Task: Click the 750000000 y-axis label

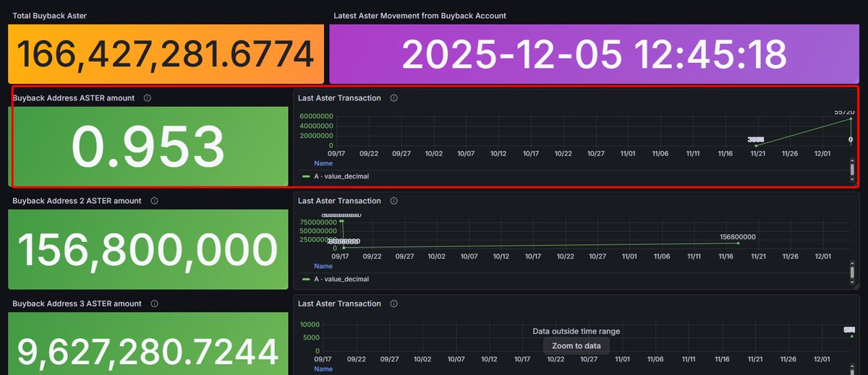Action: click(317, 223)
